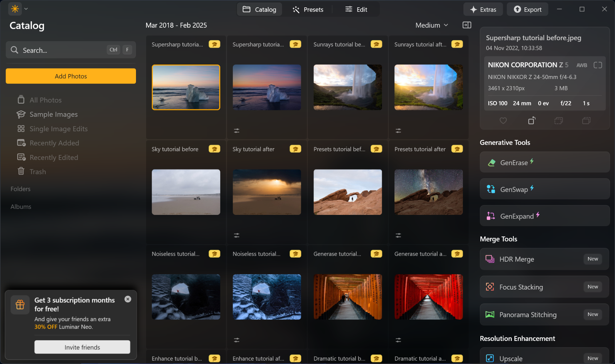This screenshot has height=364, width=615.
Task: Switch to the Presets tab
Action: point(308,10)
